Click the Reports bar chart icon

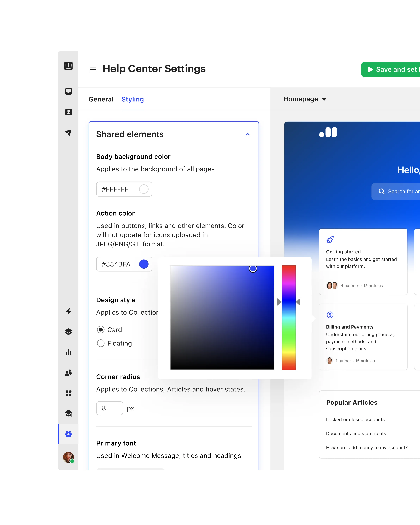68,352
